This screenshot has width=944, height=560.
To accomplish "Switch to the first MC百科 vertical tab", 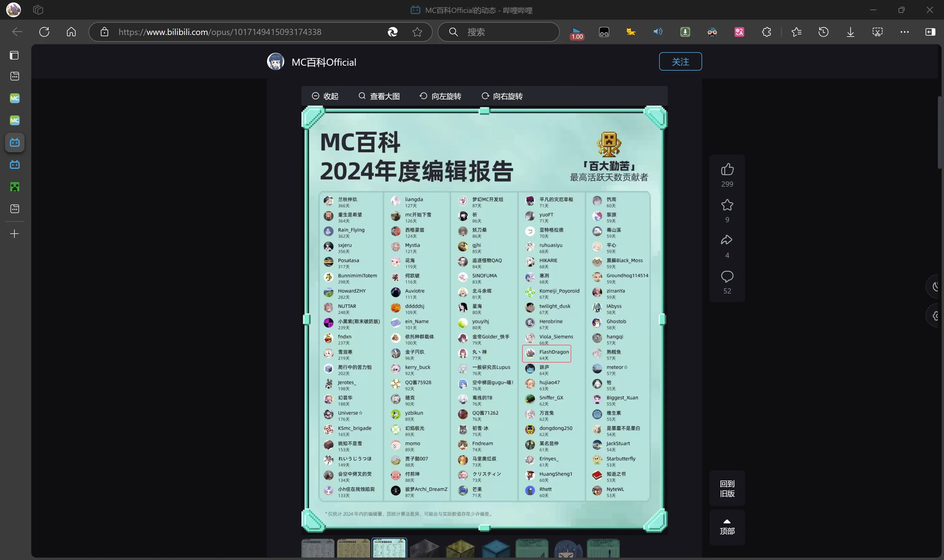I will (14, 99).
